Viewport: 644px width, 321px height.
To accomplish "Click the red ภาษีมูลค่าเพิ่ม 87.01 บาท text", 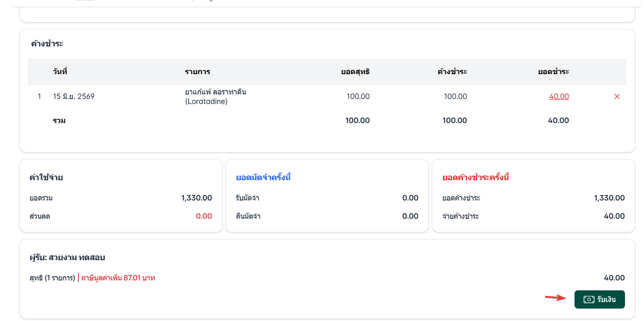I will point(118,278).
